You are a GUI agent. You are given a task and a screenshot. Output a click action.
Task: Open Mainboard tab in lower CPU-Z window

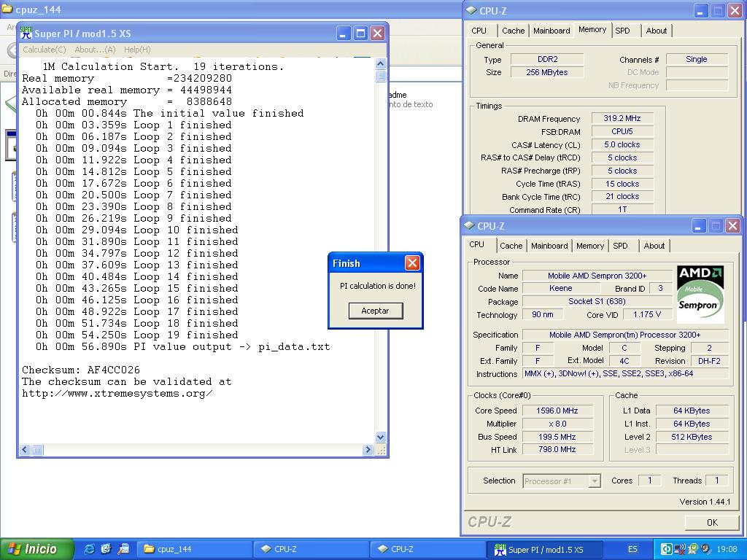(x=549, y=246)
